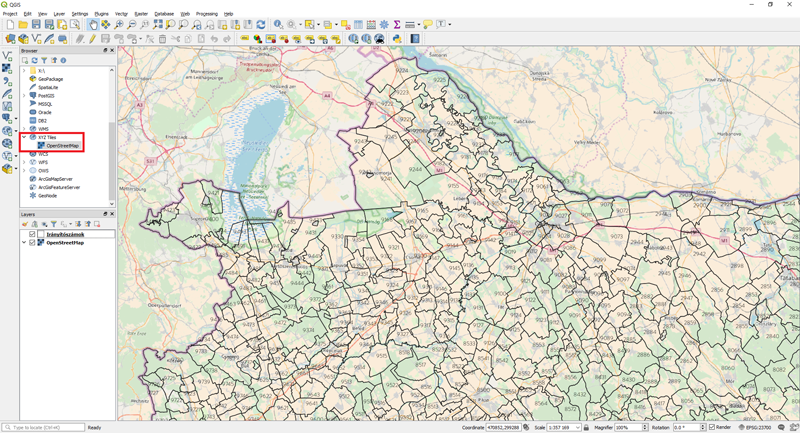The height and width of the screenshot is (433, 800).
Task: Click the Zoom In magnifier tool
Action: [x=118, y=24]
